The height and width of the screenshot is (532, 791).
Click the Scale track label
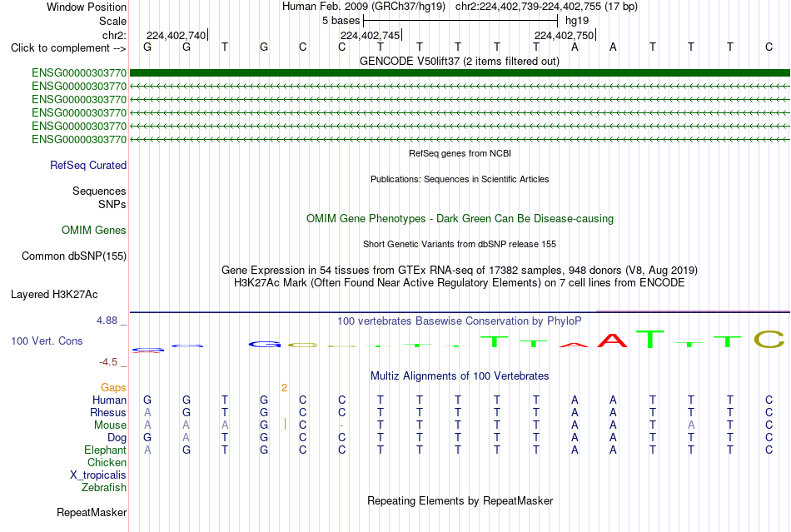[112, 21]
